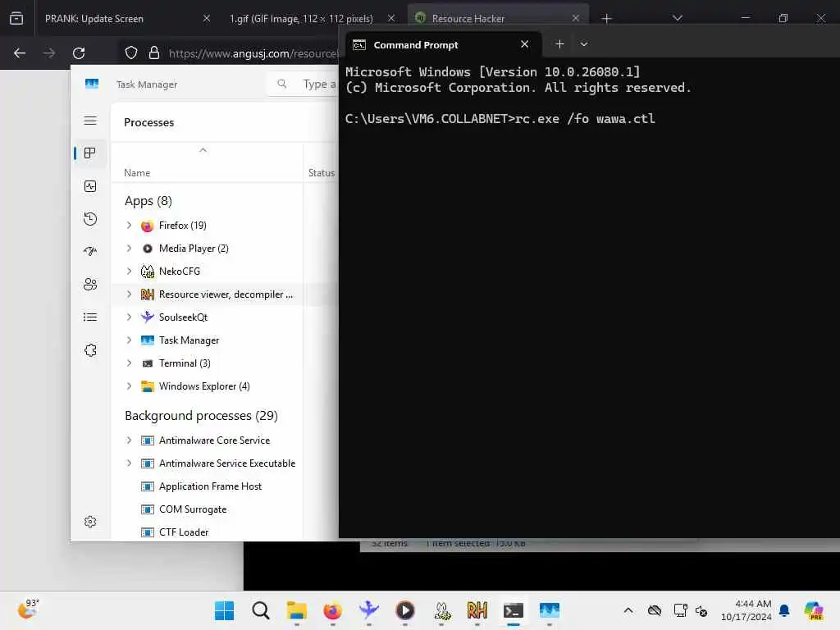Open Media Player from taskbar
The height and width of the screenshot is (630, 840).
click(x=405, y=610)
